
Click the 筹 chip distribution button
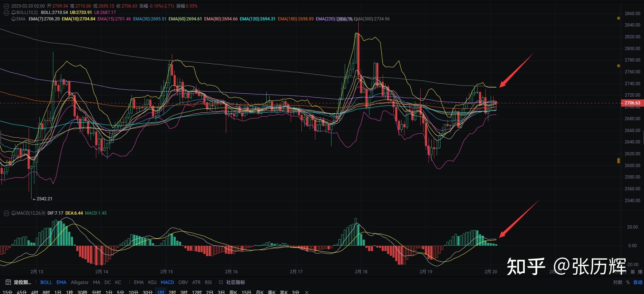click(633, 272)
